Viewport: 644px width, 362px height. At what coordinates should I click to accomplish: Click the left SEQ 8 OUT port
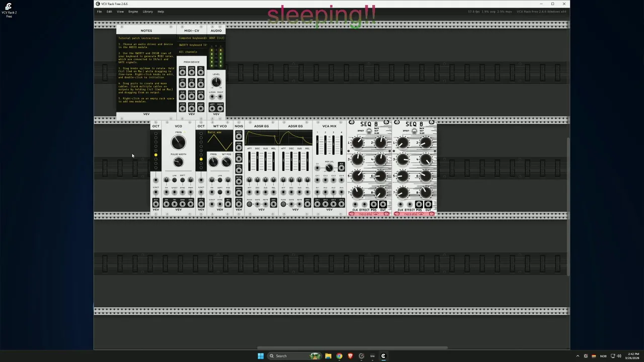click(382, 205)
